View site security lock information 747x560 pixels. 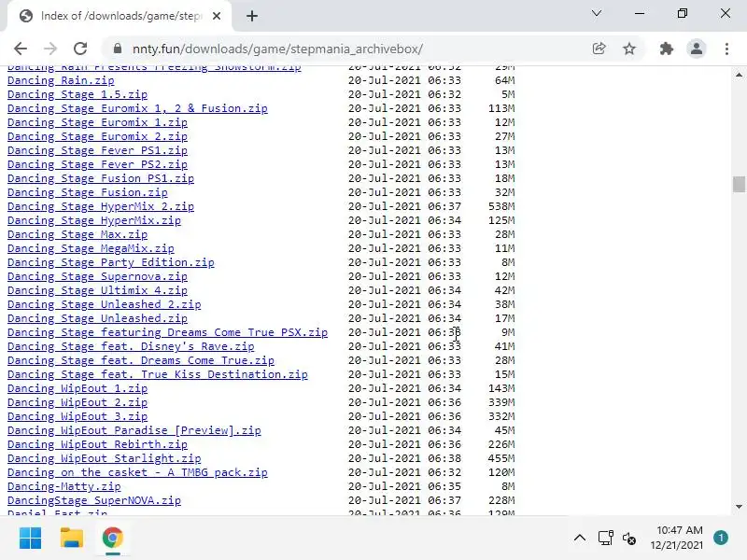[x=118, y=49]
